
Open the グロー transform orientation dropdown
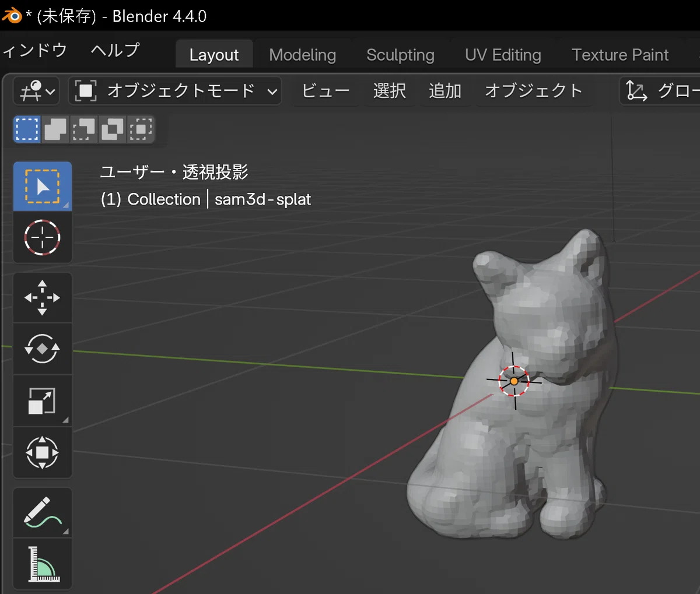point(660,91)
